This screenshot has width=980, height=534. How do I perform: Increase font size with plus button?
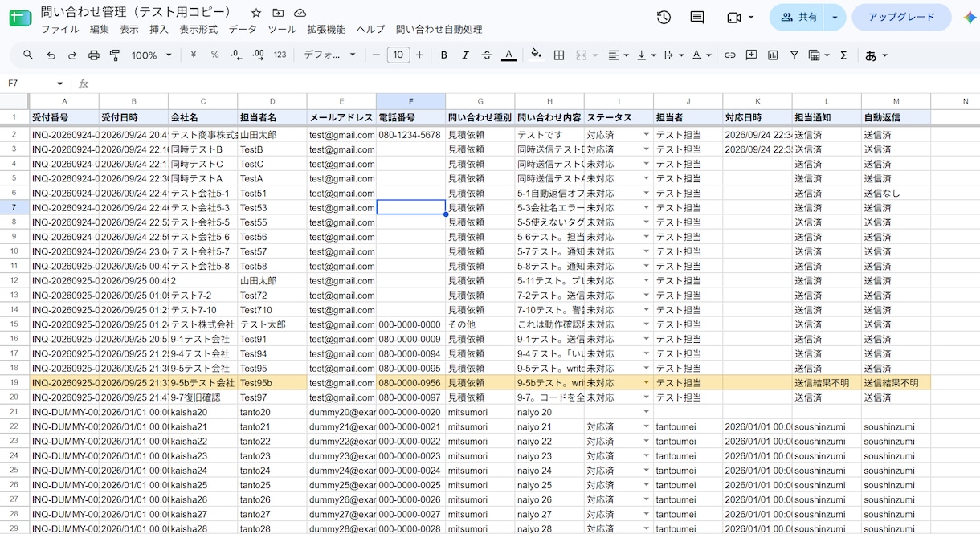pos(420,55)
